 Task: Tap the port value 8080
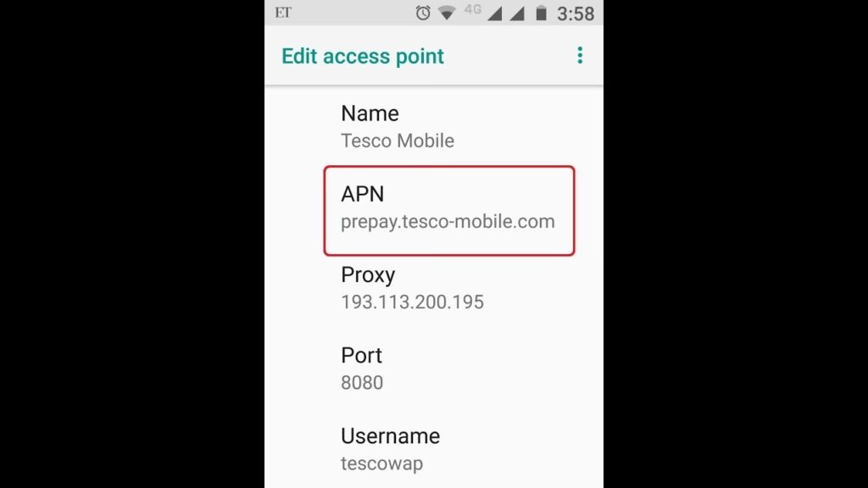tap(362, 383)
